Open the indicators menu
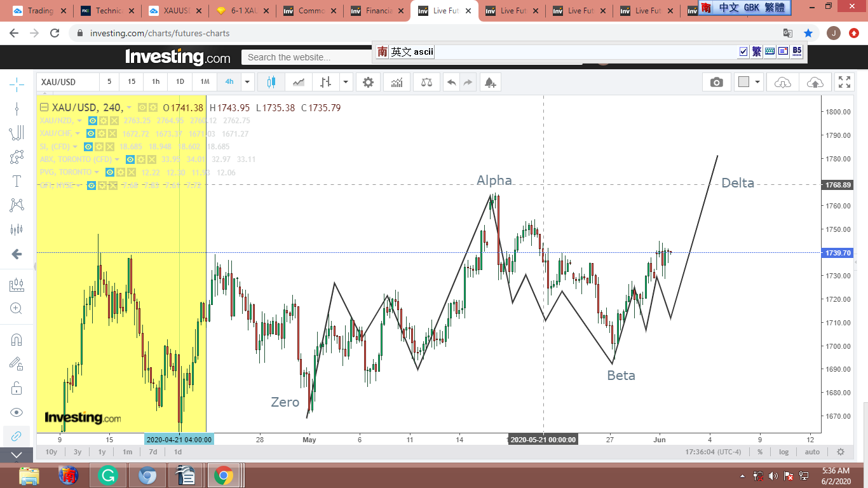 click(397, 82)
